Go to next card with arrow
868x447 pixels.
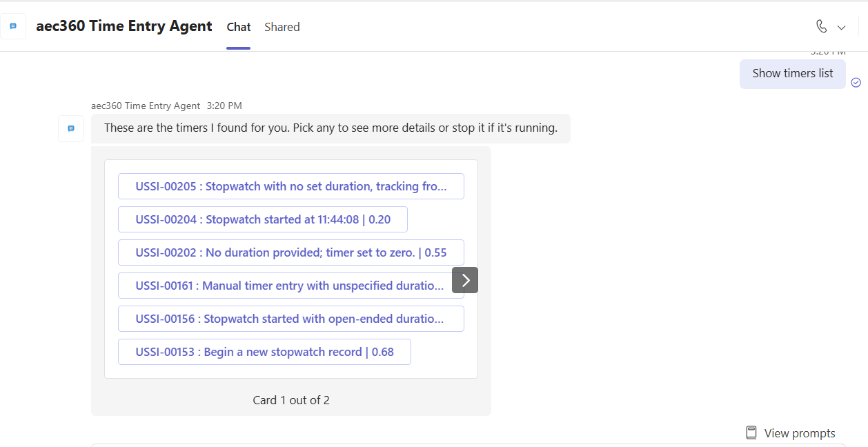pos(465,280)
